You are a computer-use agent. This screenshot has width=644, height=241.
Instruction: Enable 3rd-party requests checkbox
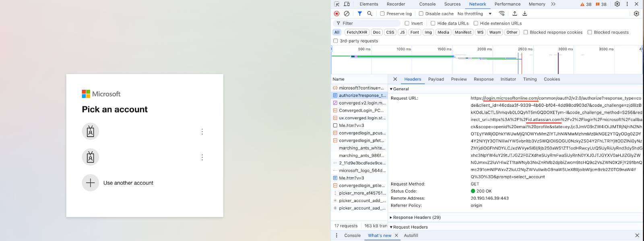[336, 41]
